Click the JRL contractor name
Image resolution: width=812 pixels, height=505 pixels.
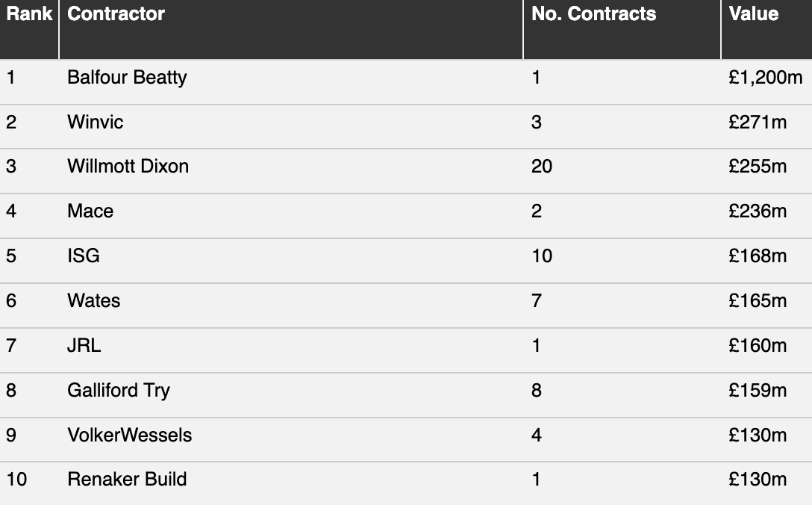coord(84,346)
